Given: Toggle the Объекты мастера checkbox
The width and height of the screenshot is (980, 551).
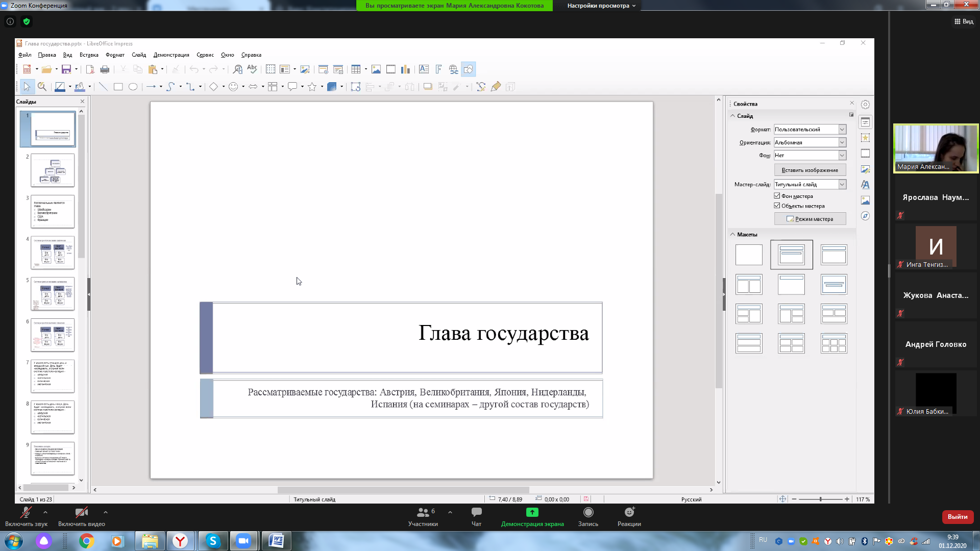Looking at the screenshot, I should [x=777, y=206].
